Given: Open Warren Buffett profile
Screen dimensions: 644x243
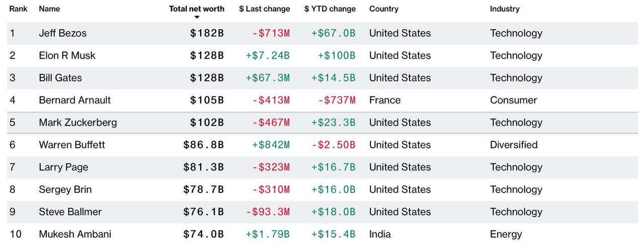Looking at the screenshot, I should (72, 145).
